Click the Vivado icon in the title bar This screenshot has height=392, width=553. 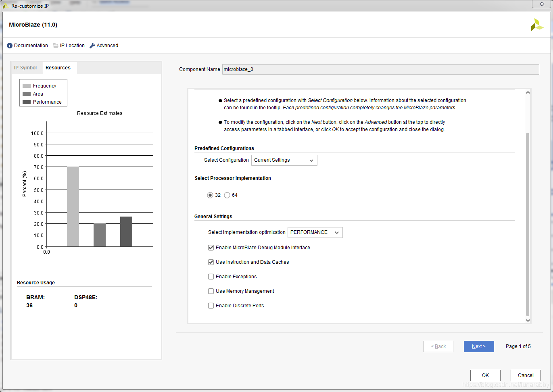click(x=6, y=6)
